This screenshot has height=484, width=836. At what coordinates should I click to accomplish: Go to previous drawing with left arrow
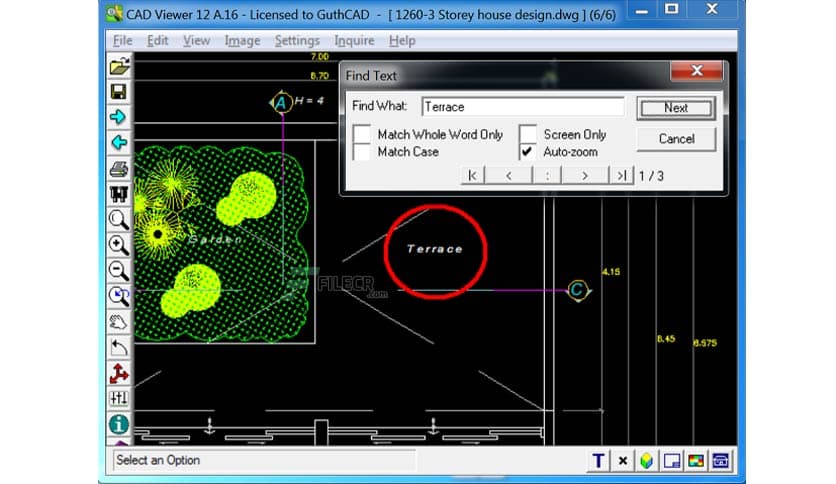click(x=119, y=142)
